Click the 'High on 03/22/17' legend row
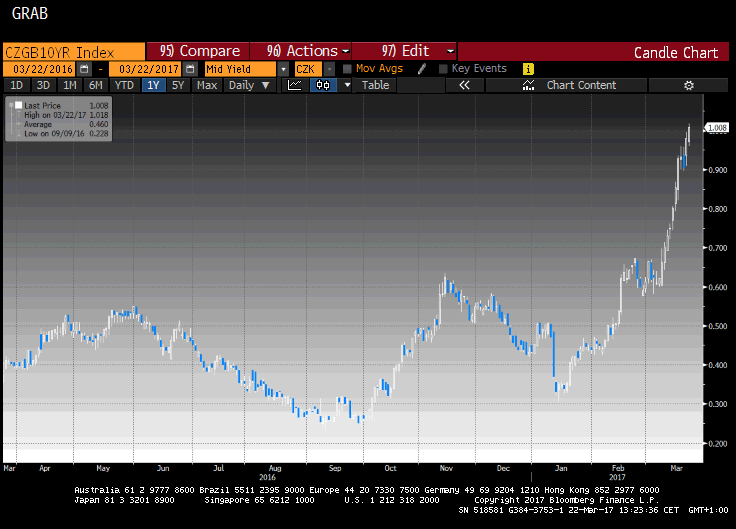736x529 pixels. point(66,115)
